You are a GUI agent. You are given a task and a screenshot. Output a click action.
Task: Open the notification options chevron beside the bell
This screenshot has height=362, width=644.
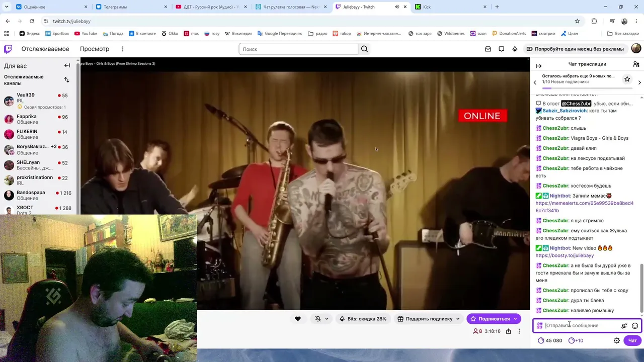pos(327,319)
